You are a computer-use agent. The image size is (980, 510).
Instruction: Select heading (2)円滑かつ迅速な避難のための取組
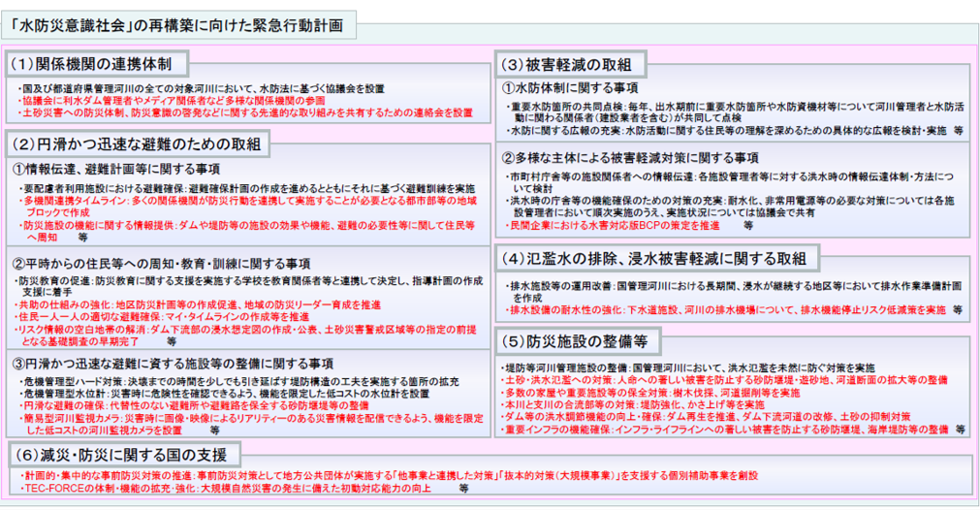pyautogui.click(x=138, y=144)
